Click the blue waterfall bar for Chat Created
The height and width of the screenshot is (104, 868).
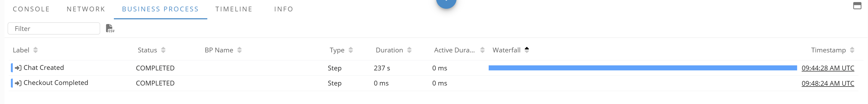pos(643,68)
